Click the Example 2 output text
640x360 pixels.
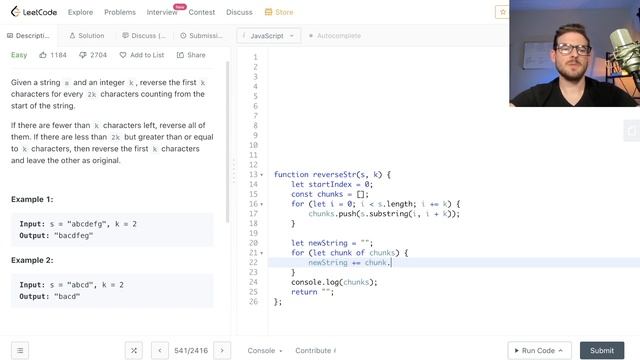click(x=50, y=296)
